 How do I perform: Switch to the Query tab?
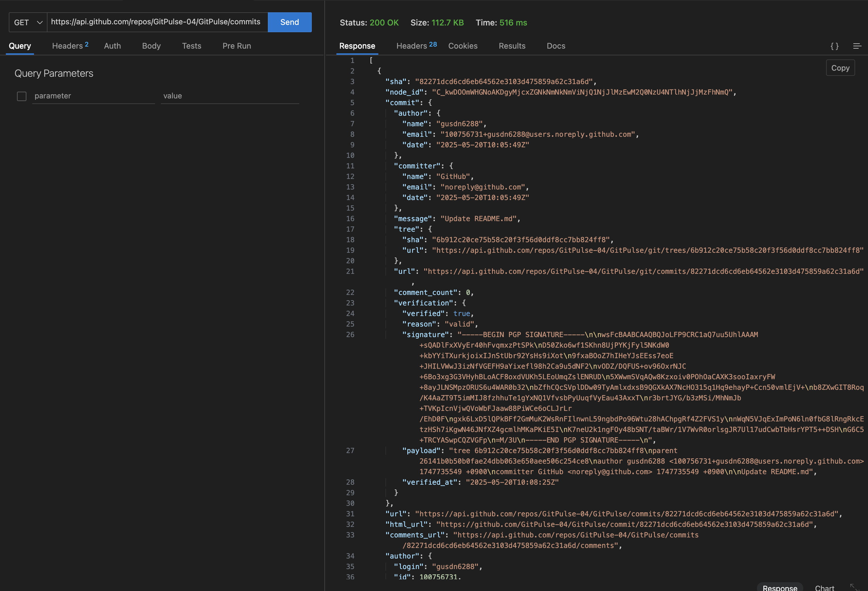[x=20, y=46]
